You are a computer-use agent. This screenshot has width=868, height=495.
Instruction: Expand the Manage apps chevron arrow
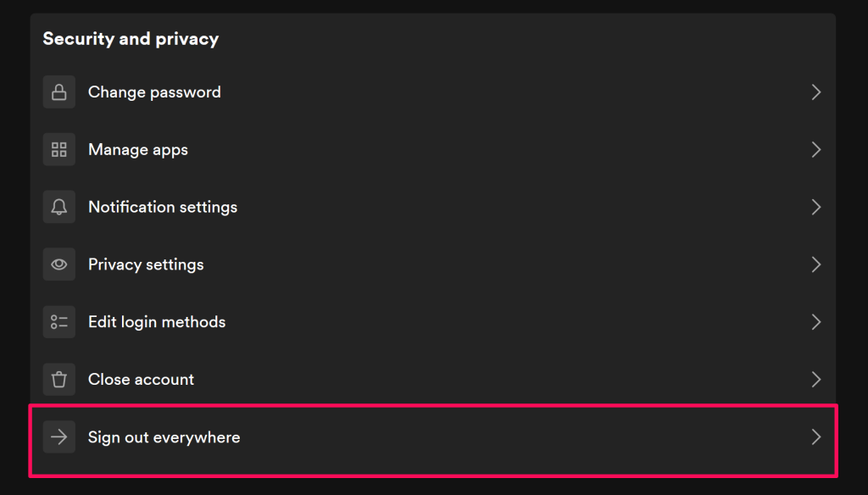[x=816, y=150]
